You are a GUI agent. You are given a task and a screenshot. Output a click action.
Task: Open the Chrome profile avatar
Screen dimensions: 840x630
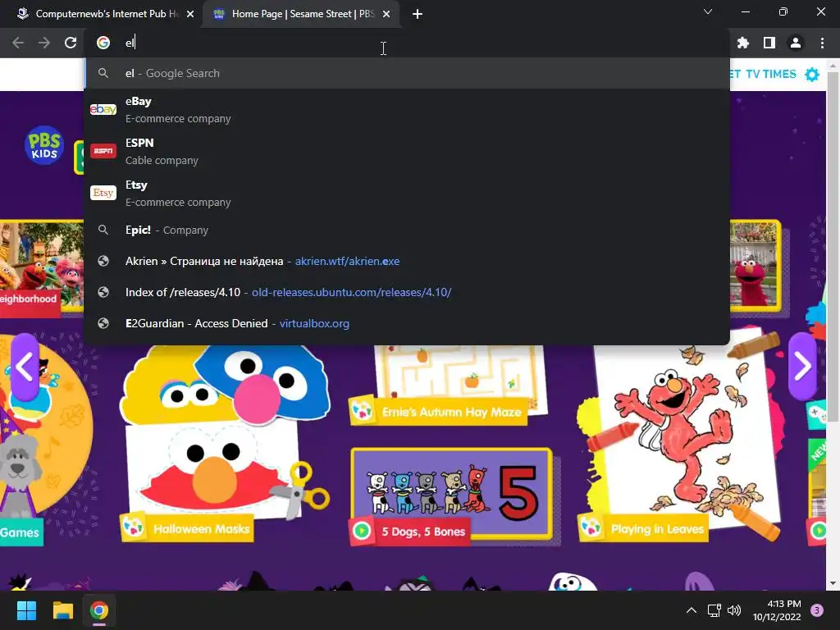click(796, 43)
